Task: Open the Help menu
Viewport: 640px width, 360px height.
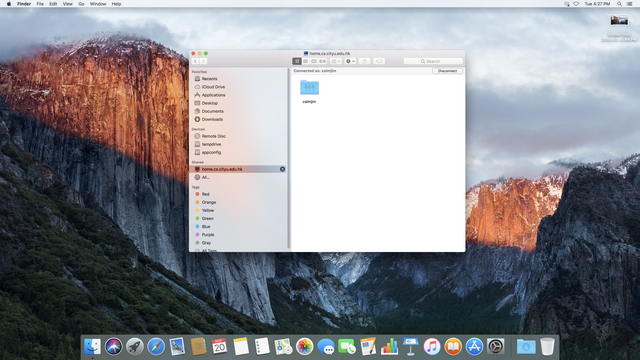Action: [116, 4]
